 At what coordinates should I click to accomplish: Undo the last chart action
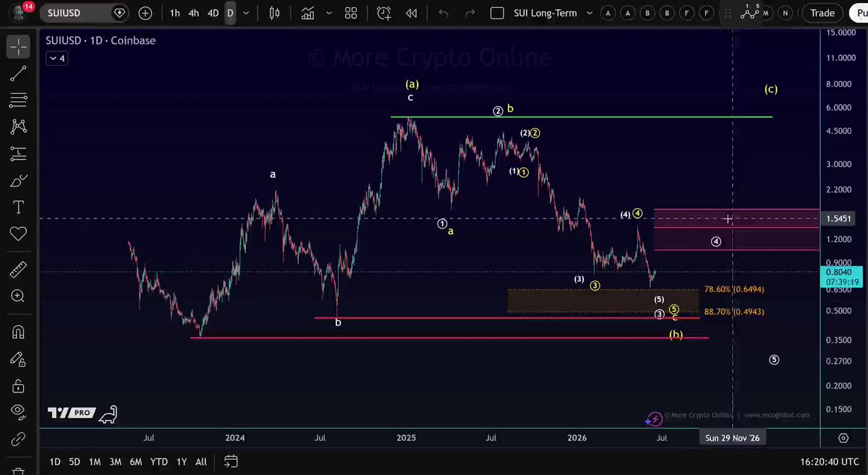click(x=443, y=13)
